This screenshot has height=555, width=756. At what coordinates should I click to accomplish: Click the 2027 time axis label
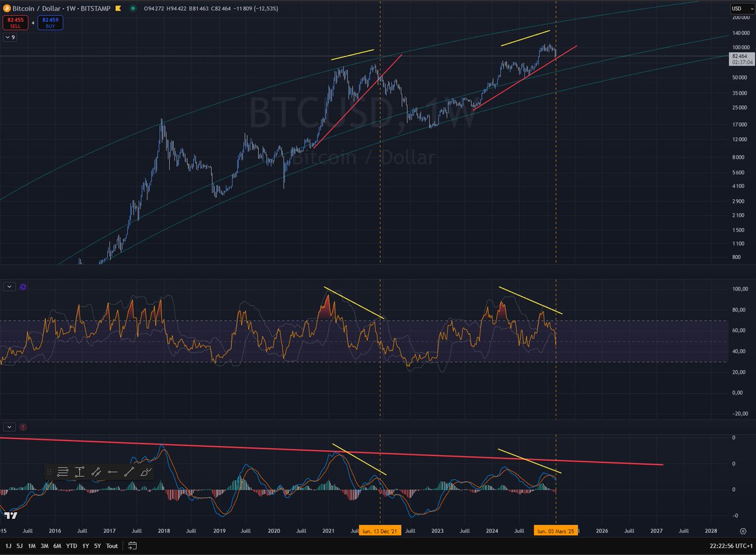(656, 531)
